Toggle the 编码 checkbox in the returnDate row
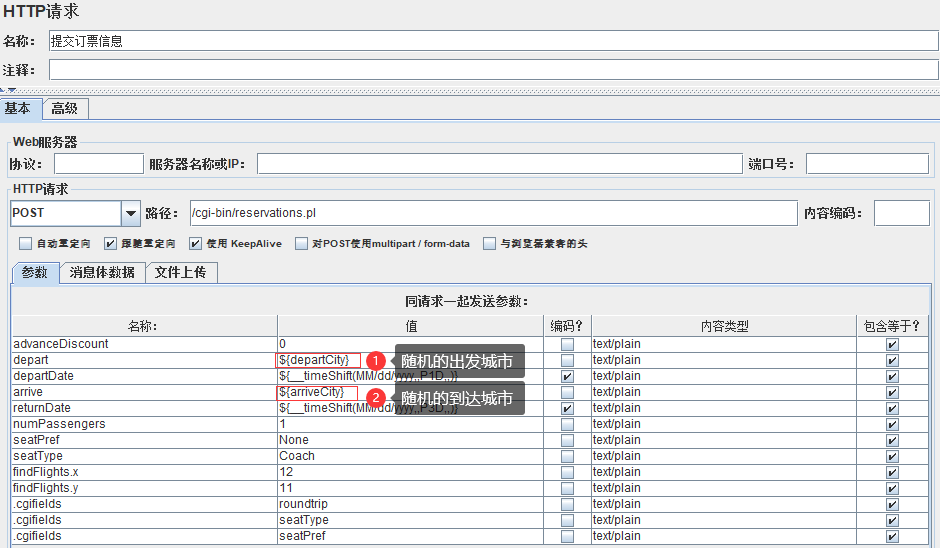The width and height of the screenshot is (940, 548). pyautogui.click(x=567, y=408)
